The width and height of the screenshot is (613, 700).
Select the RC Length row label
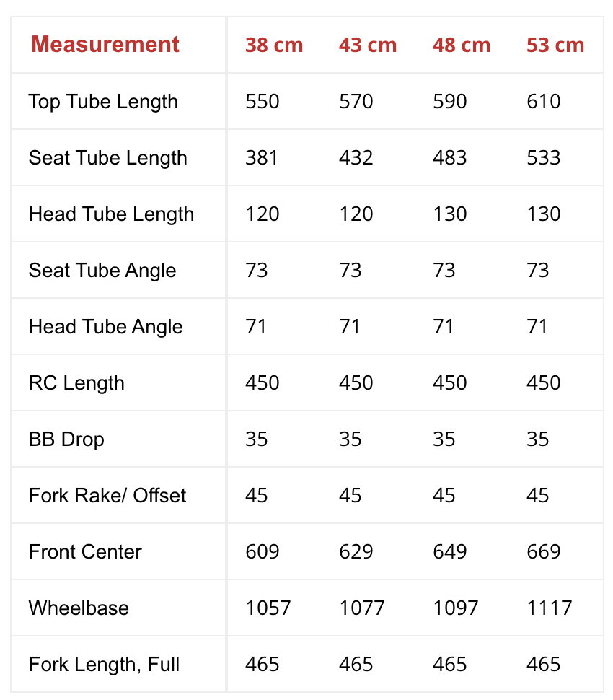tap(76, 382)
